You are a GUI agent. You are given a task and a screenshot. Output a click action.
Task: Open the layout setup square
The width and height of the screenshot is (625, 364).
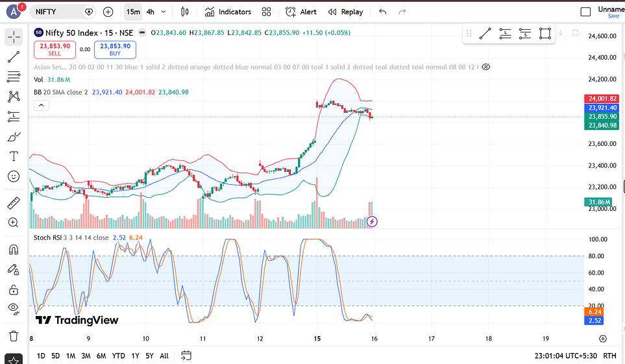pyautogui.click(x=585, y=12)
